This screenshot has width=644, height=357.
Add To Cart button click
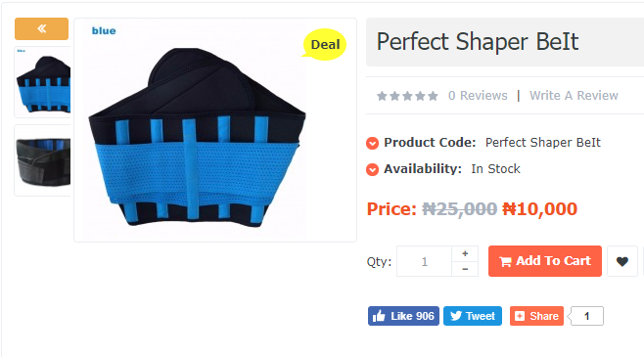(x=545, y=261)
